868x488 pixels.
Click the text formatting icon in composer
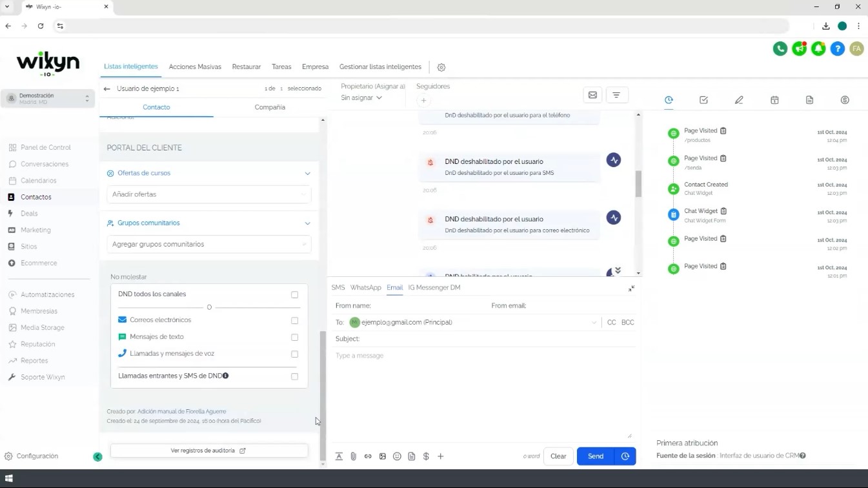tap(339, 456)
